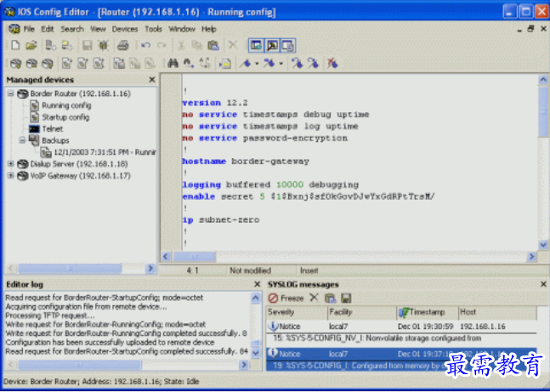Click the Redo arrow icon

[x=162, y=45]
